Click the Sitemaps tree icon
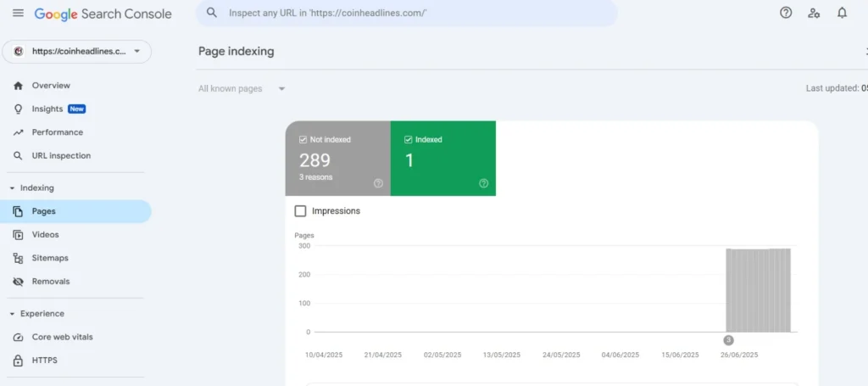 click(19, 258)
